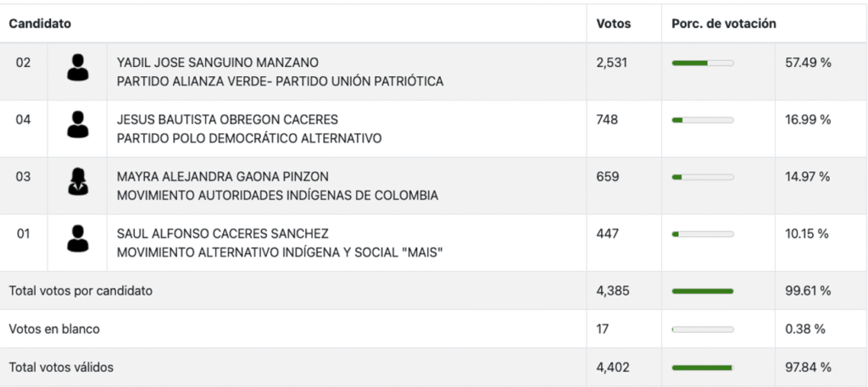This screenshot has width=868, height=387.
Task: Select candidate name MAYRA ALEJANDRA GAONA PINZON
Action: [x=222, y=176]
